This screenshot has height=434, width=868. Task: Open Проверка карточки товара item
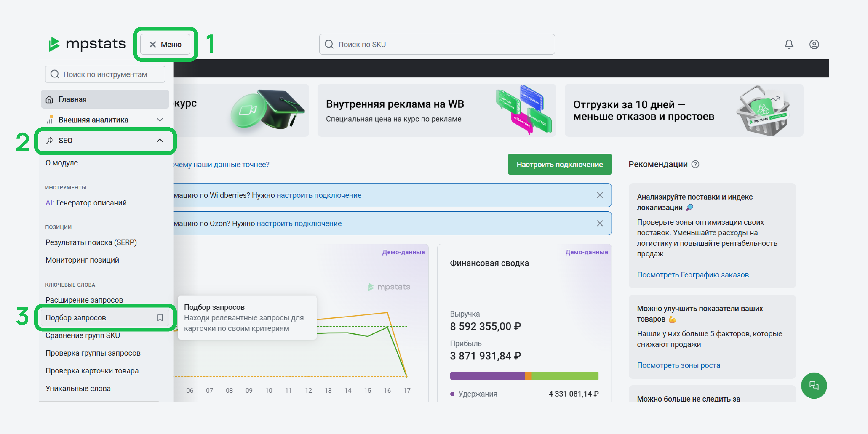(92, 371)
